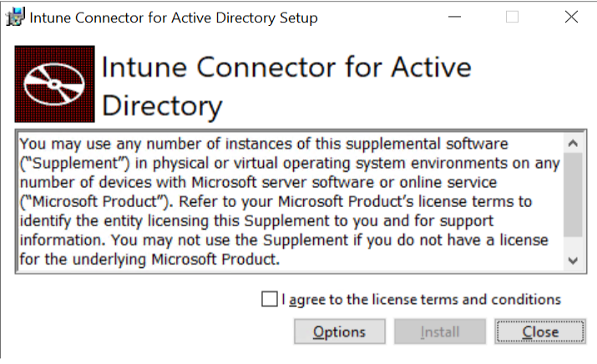This screenshot has height=364, width=597.
Task: Click the red disc logo image
Action: [x=54, y=84]
